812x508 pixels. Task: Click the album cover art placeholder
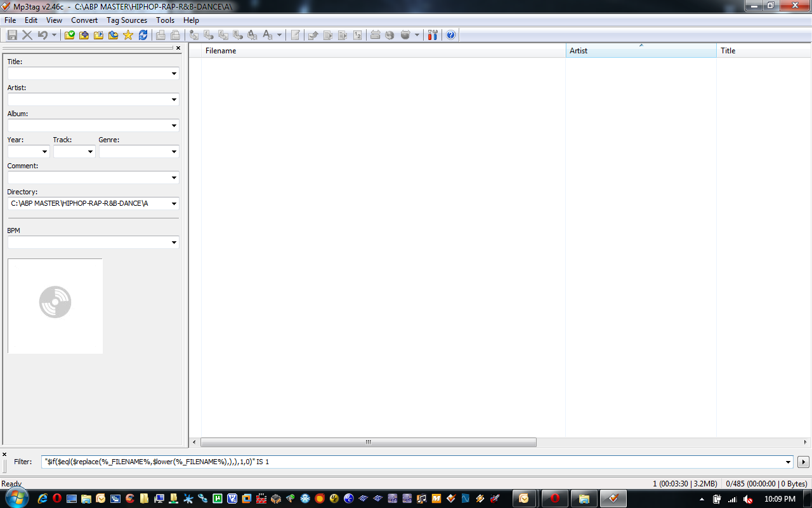coord(55,305)
